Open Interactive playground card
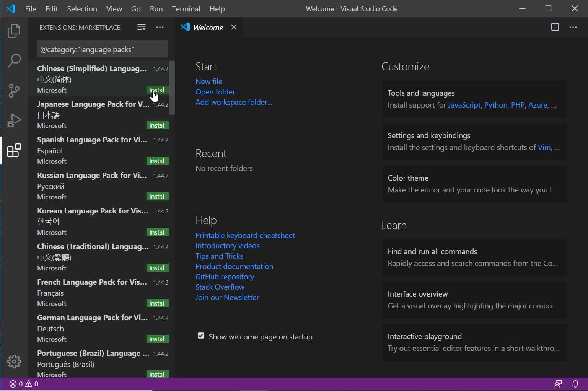This screenshot has height=391, width=588. pos(474,342)
